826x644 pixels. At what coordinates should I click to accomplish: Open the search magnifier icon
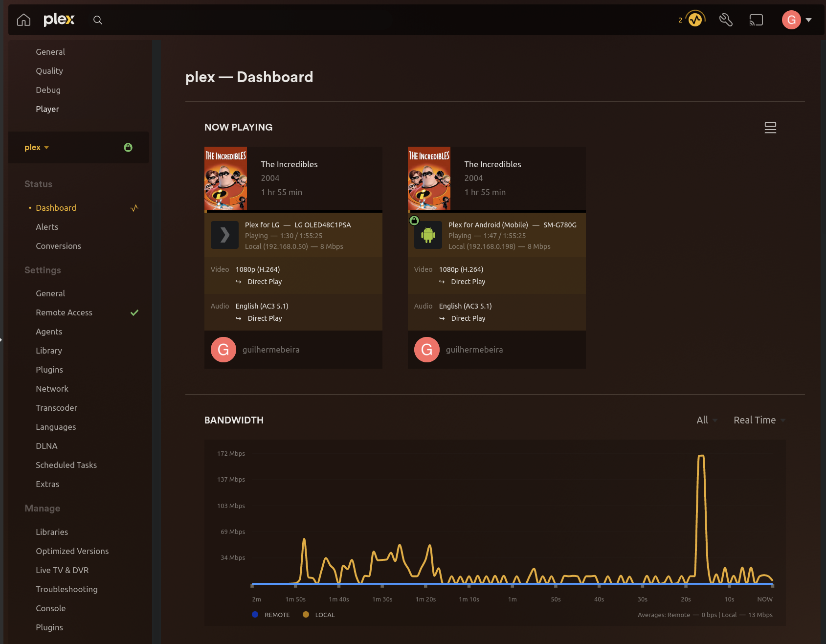[x=98, y=20]
